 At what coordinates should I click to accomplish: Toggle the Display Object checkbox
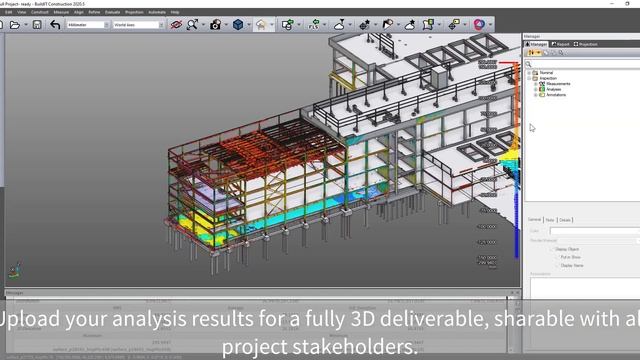click(551, 249)
